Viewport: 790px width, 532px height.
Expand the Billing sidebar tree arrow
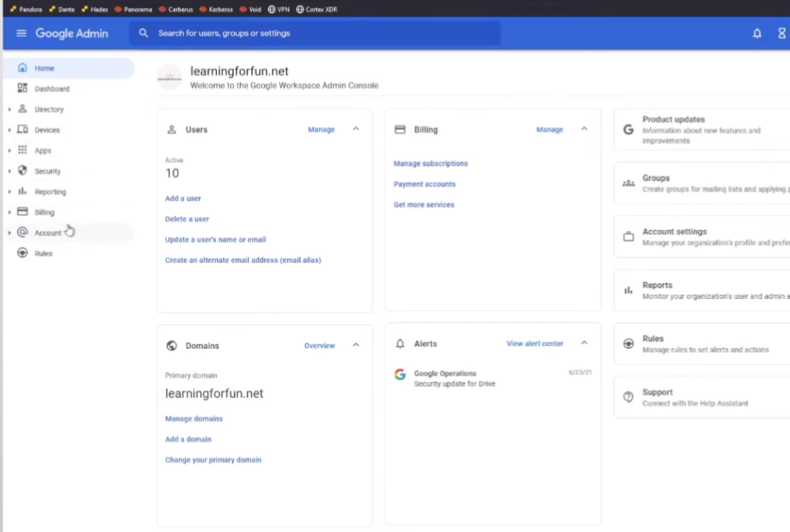pyautogui.click(x=9, y=213)
